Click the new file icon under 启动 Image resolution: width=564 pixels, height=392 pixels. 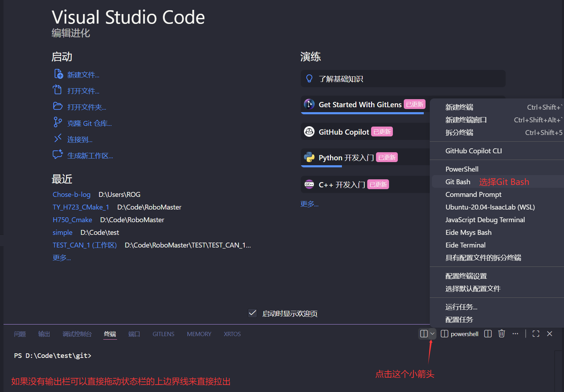58,74
